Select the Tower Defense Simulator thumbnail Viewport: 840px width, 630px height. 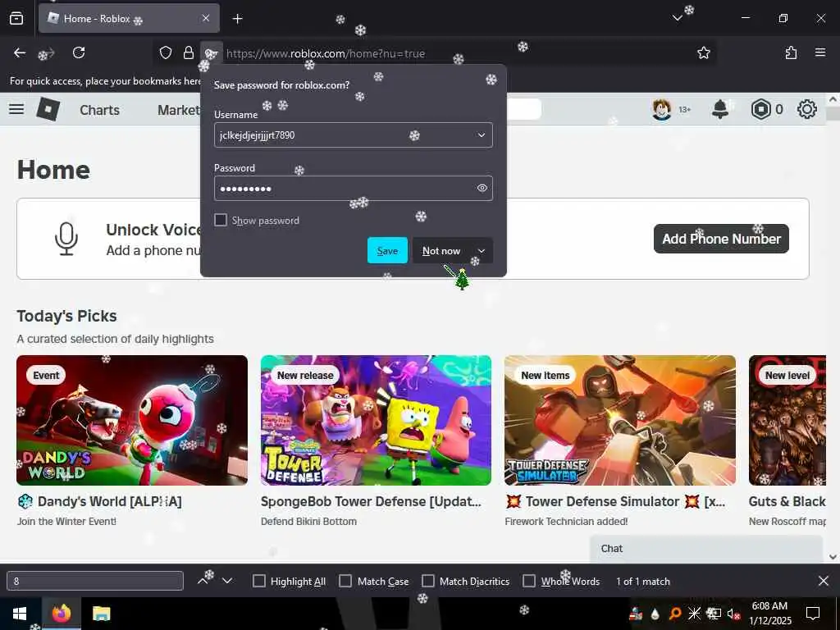pyautogui.click(x=620, y=421)
